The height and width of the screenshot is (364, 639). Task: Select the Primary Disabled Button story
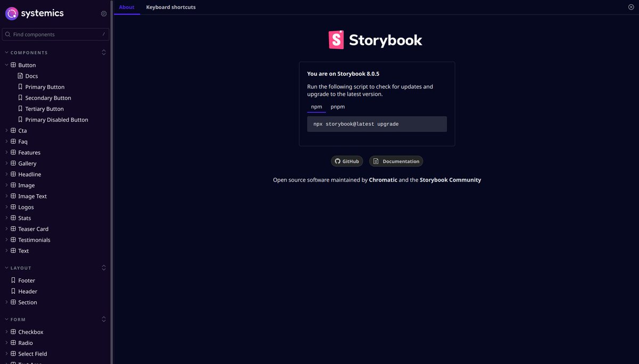pos(55,120)
